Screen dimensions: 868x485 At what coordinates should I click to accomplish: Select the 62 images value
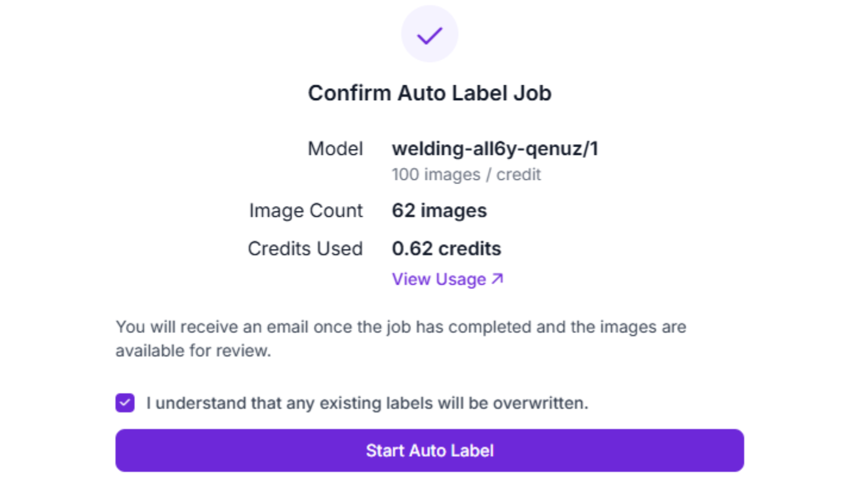[x=439, y=210]
